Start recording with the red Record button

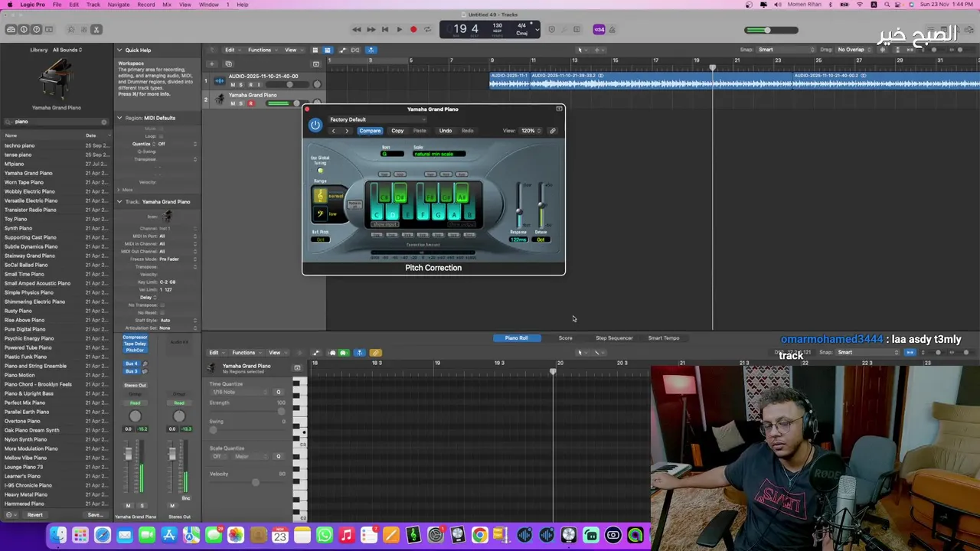(413, 30)
